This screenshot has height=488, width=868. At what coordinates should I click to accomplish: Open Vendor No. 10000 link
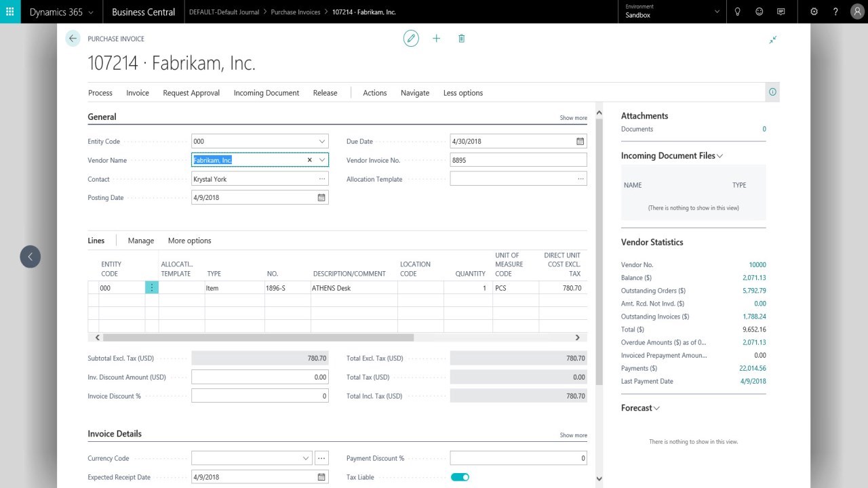[757, 265]
